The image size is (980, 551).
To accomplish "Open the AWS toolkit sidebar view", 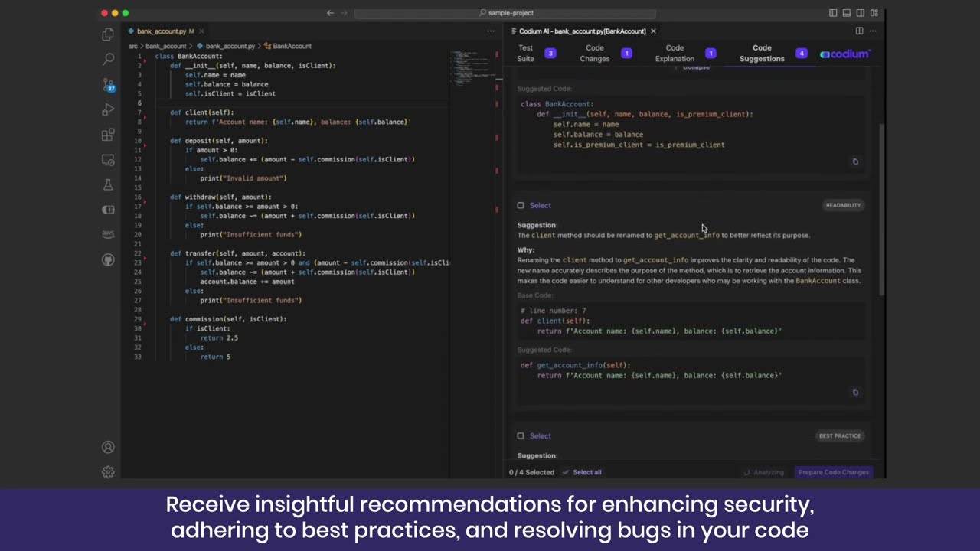I will [108, 234].
